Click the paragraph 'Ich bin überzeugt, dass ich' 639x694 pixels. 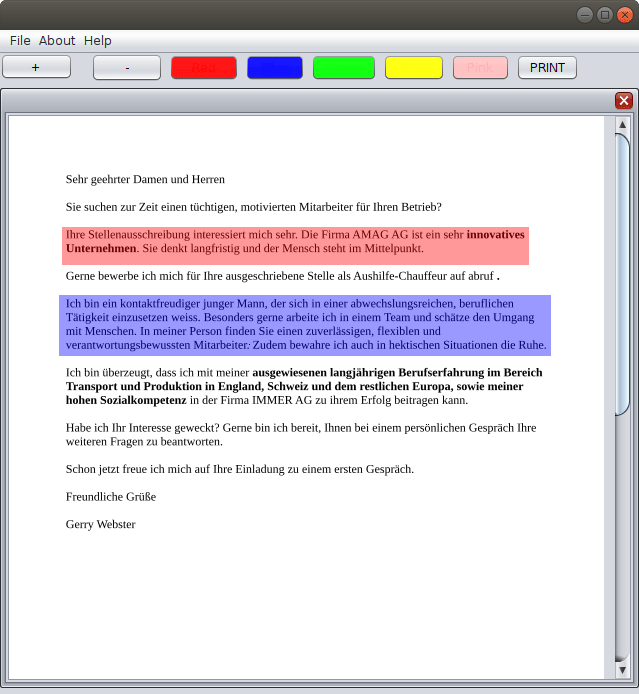pos(304,386)
